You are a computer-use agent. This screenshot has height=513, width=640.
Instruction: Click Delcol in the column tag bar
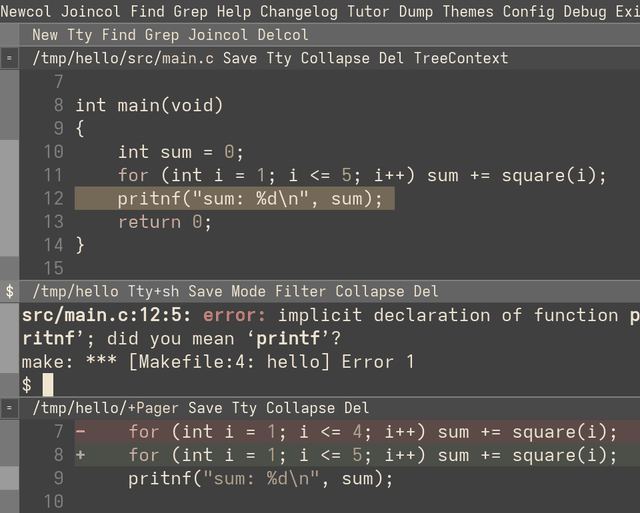[x=283, y=35]
